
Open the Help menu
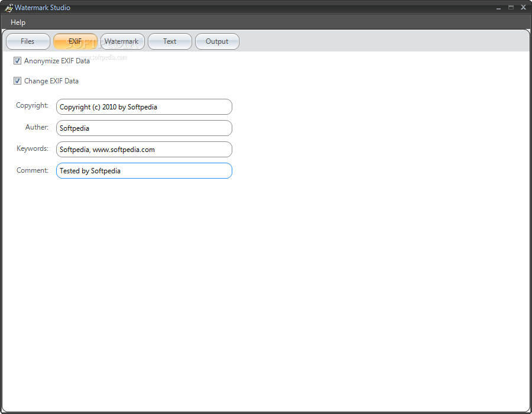tap(18, 22)
